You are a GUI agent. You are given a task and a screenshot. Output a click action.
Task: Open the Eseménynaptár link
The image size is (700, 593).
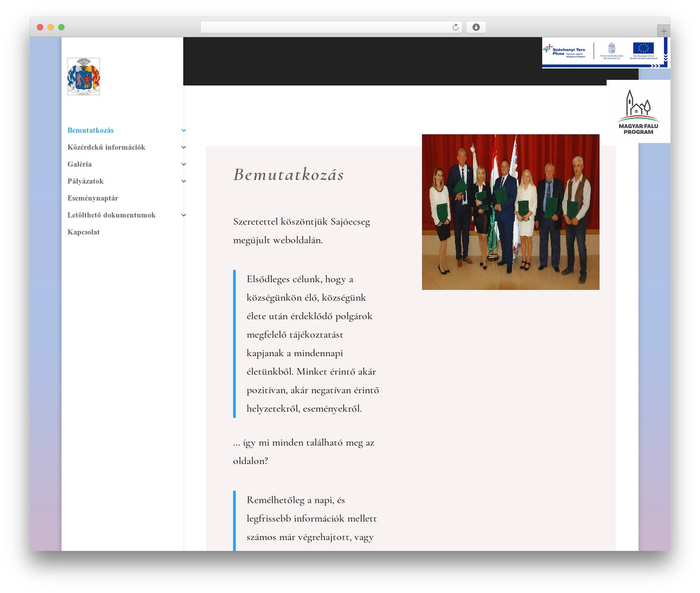coord(93,198)
